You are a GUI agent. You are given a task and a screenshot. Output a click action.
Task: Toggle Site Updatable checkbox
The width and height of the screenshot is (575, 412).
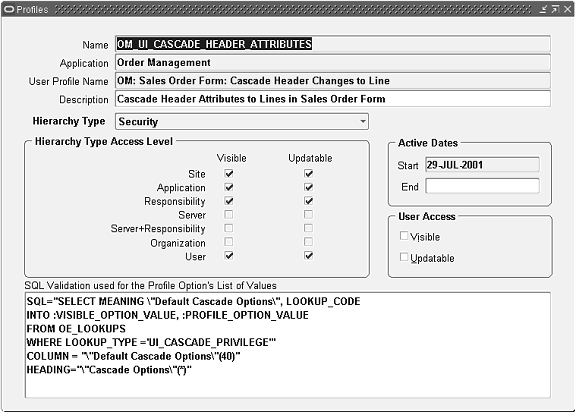click(308, 173)
